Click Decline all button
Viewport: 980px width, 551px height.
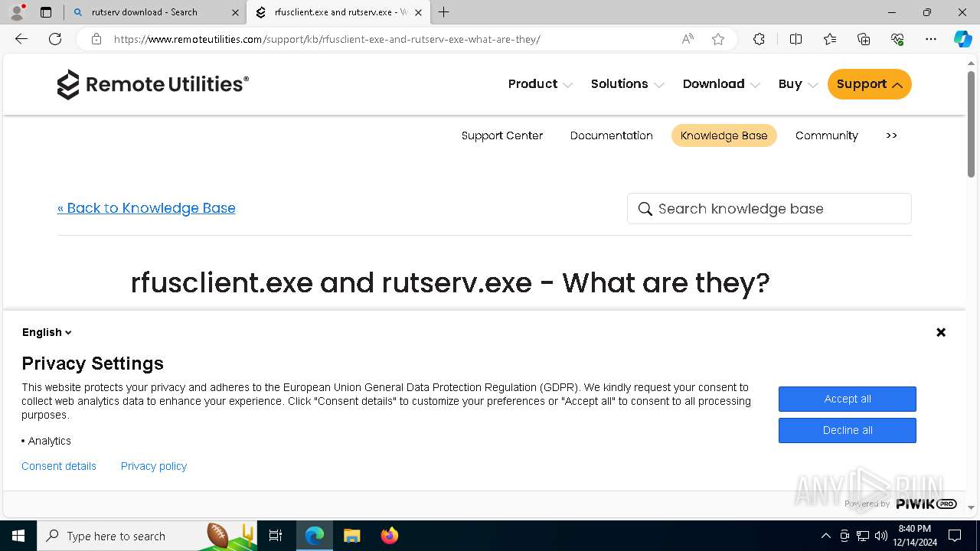pyautogui.click(x=848, y=430)
